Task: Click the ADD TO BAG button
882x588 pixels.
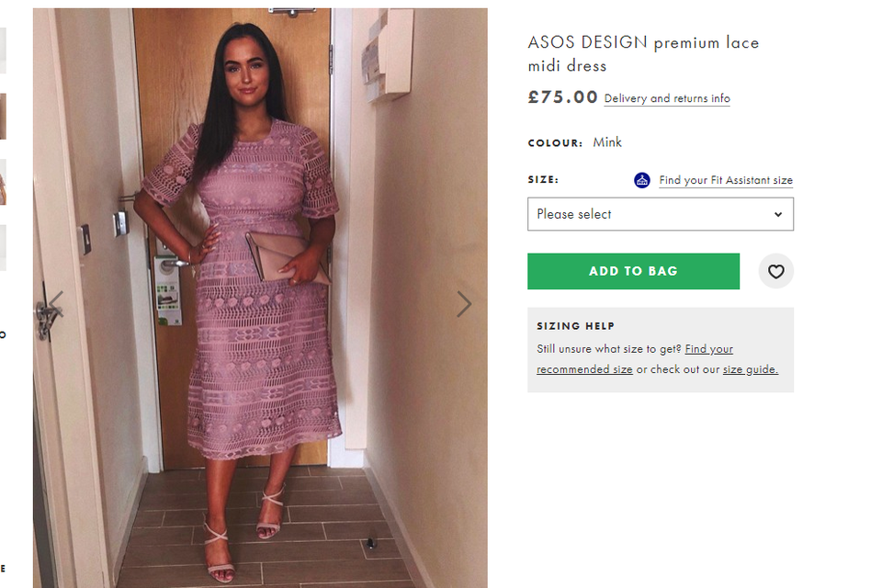Action: (633, 271)
